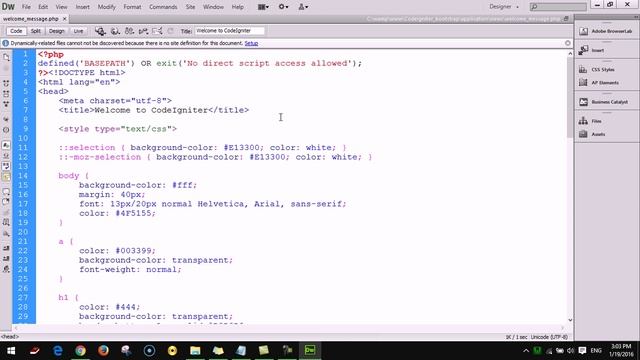Screen dimensions: 640x360
Task: Open W3C validation toolbar icon
Action: 143,31
